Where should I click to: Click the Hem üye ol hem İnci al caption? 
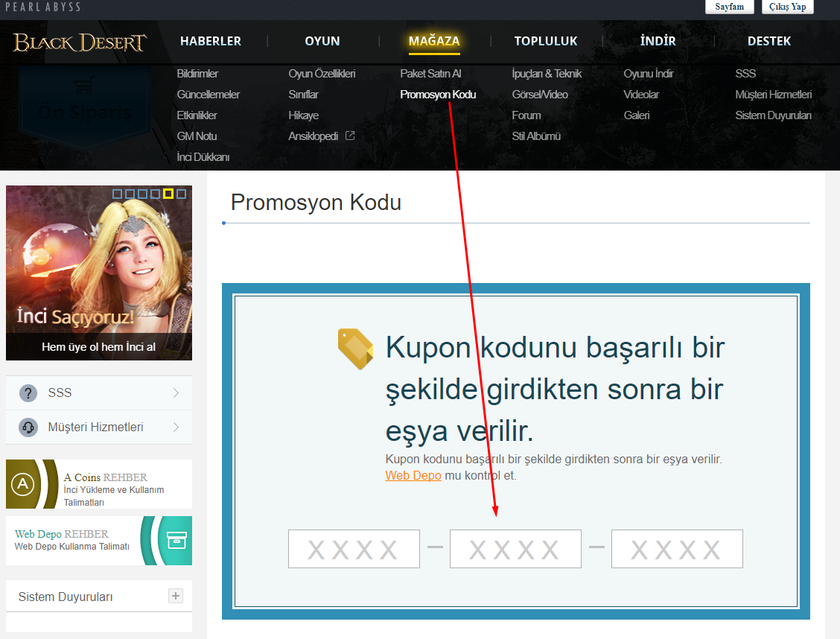tap(98, 347)
